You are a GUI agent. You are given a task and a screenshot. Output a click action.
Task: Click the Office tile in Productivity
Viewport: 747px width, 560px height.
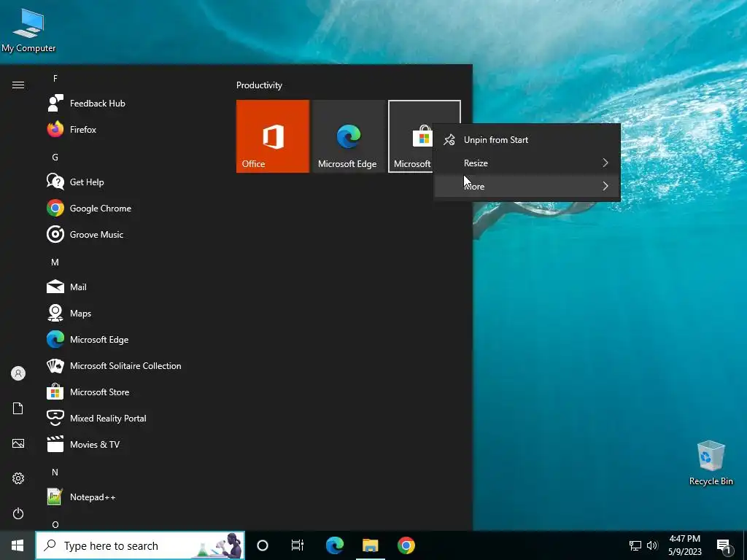click(273, 136)
